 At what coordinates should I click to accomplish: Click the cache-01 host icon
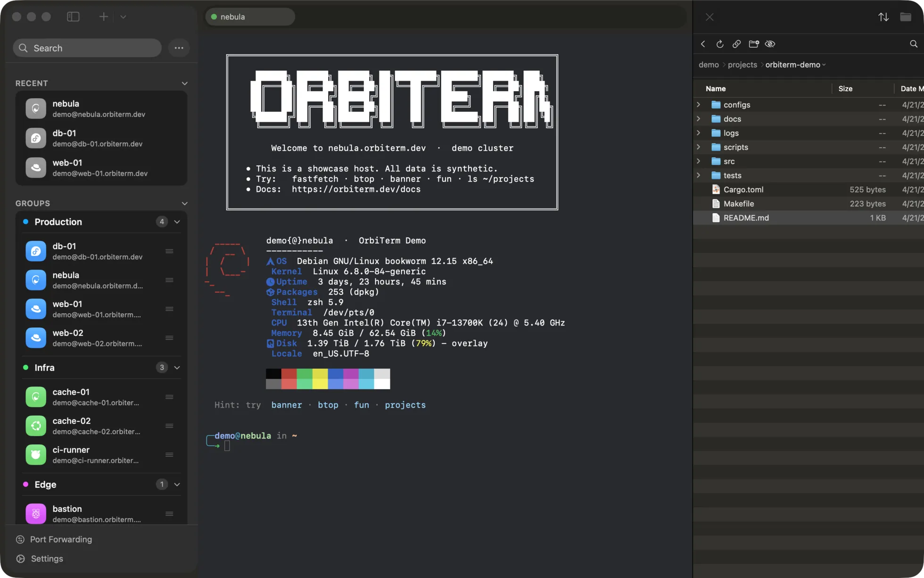click(36, 397)
